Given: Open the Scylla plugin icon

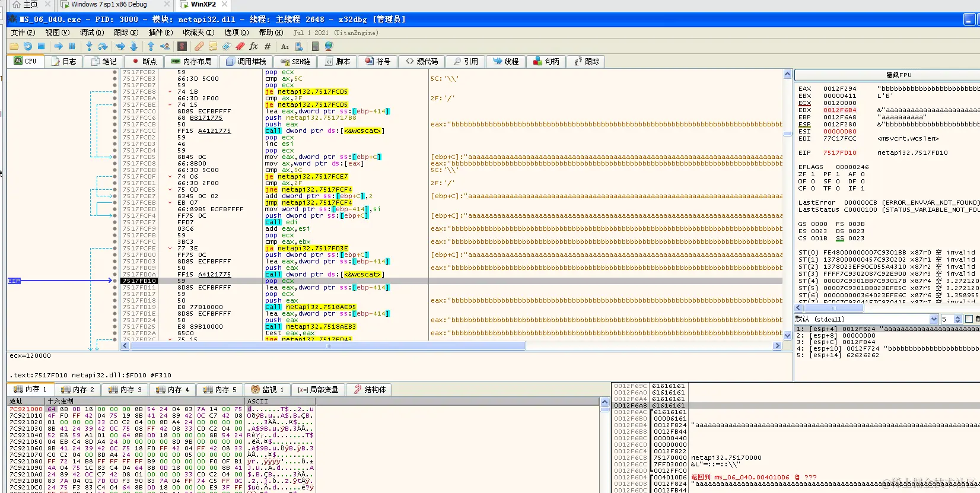Looking at the screenshot, I should pos(182,46).
